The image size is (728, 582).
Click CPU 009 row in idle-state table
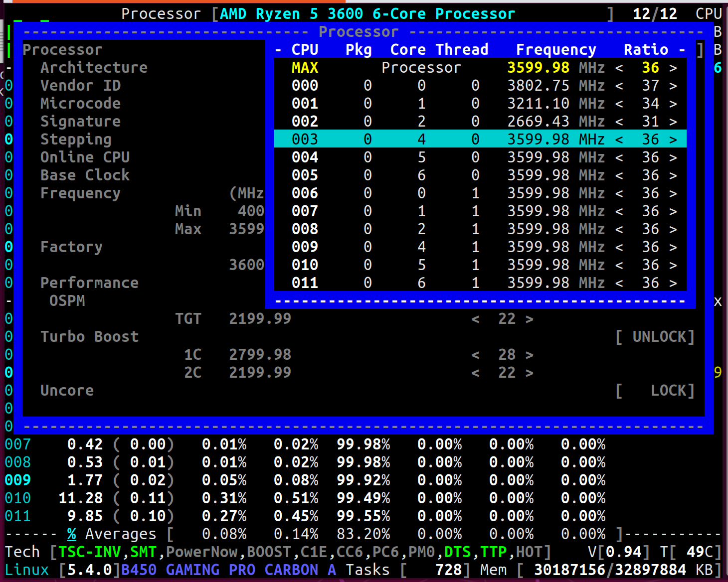305,480
